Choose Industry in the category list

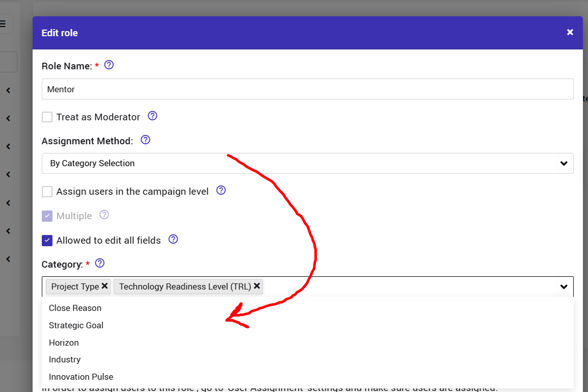click(307, 359)
